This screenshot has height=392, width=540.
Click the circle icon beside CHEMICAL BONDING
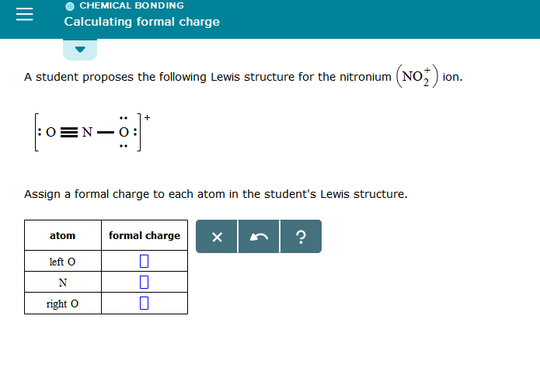tap(70, 5)
